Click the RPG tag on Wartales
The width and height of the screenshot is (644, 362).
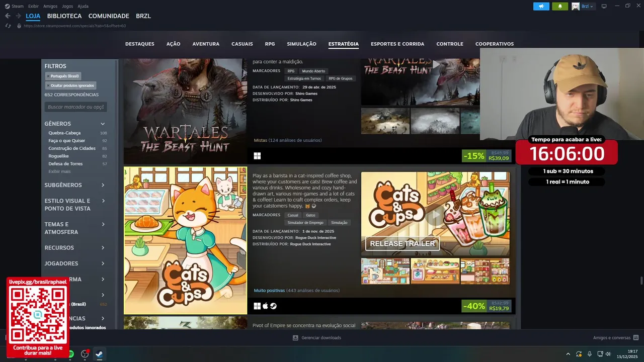[291, 71]
